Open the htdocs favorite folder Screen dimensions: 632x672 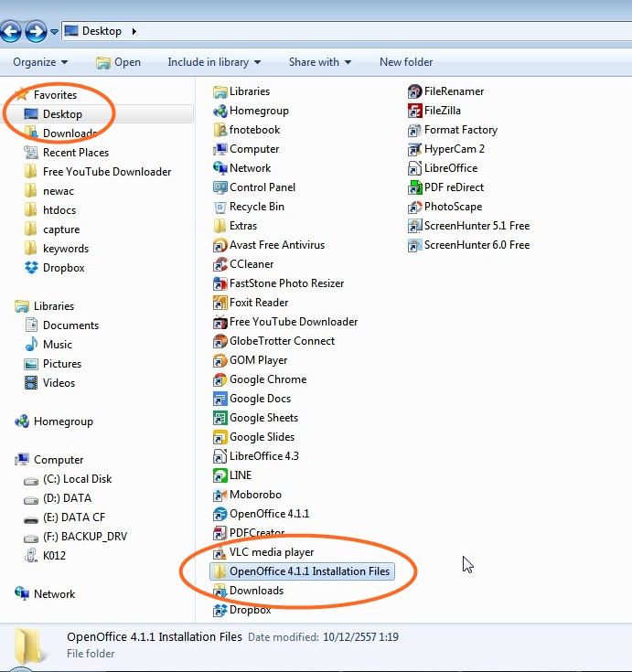point(49,210)
